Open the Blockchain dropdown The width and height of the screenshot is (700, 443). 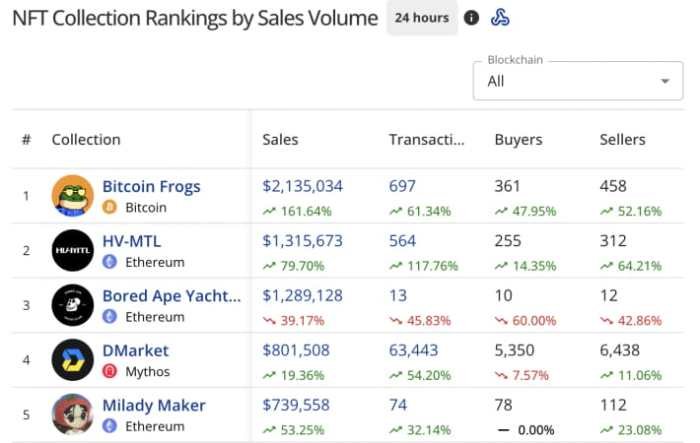pos(570,81)
